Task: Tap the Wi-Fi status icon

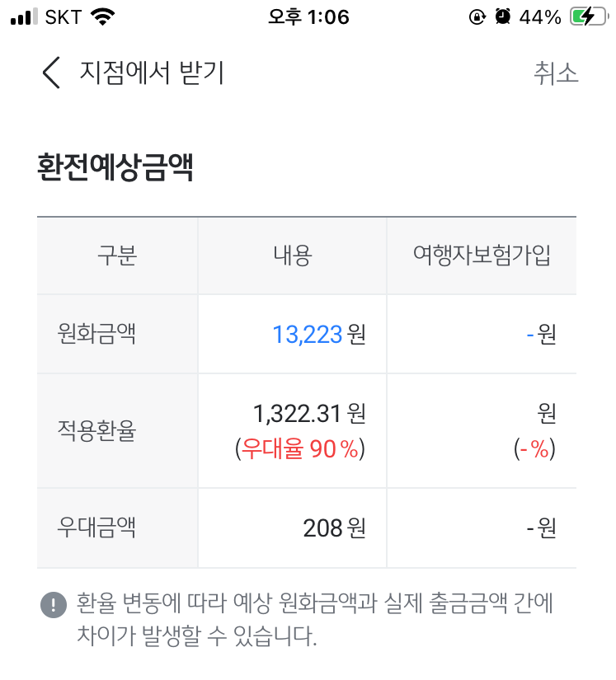Action: 102,17
